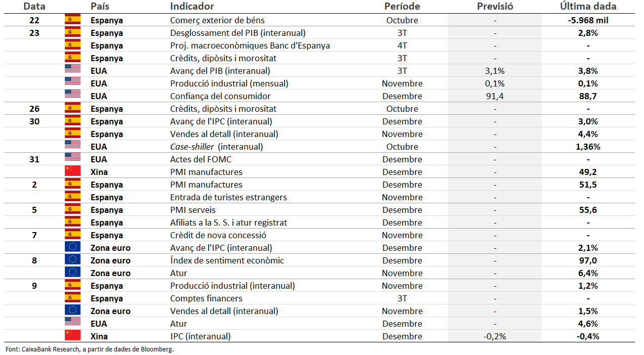
Task: Select the Previsió column header
Action: 495,7
